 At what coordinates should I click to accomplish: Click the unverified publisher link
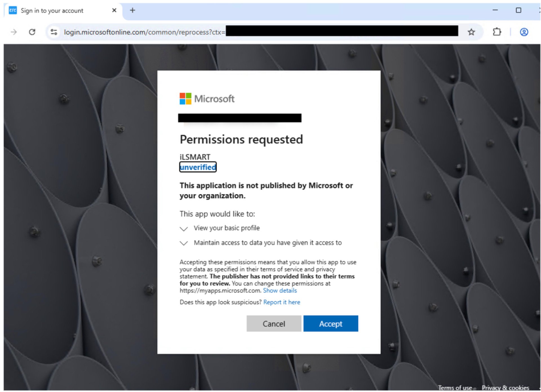198,167
